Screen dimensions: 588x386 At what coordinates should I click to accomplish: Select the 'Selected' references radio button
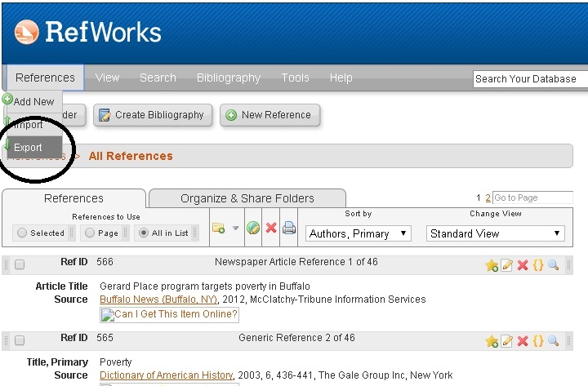point(22,233)
